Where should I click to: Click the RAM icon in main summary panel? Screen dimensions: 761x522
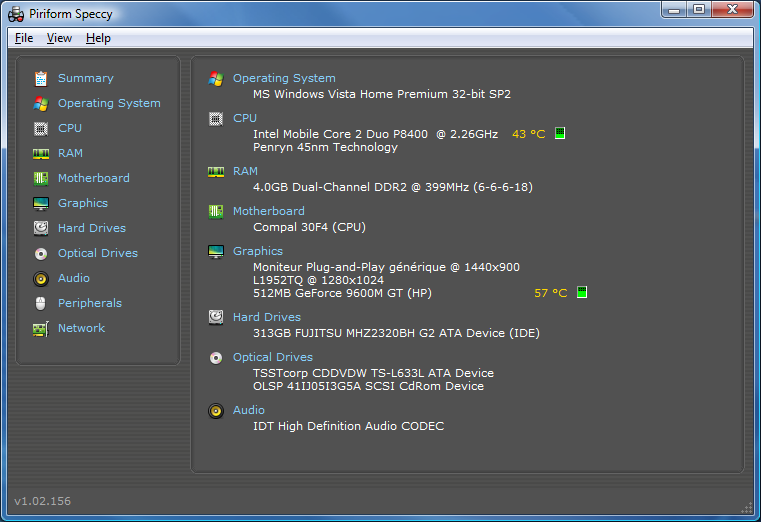[216, 172]
